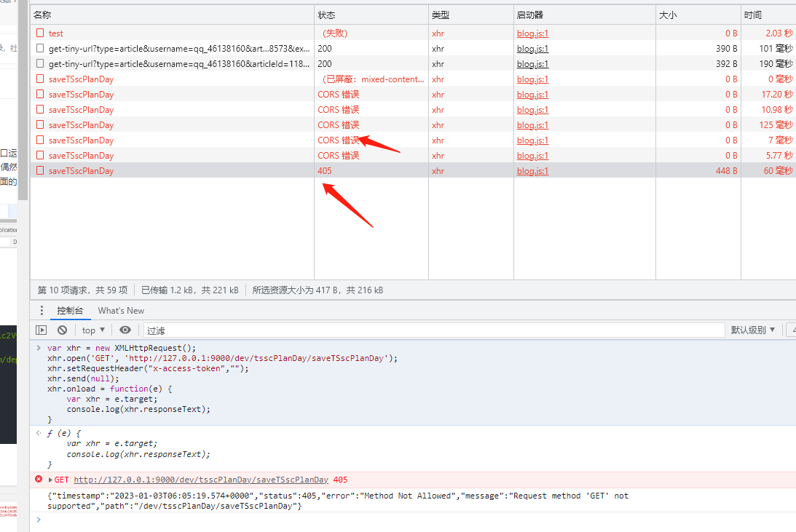Open blog.js:1 initiator of 390 B request
Image resolution: width=796 pixels, height=532 pixels.
click(x=532, y=49)
